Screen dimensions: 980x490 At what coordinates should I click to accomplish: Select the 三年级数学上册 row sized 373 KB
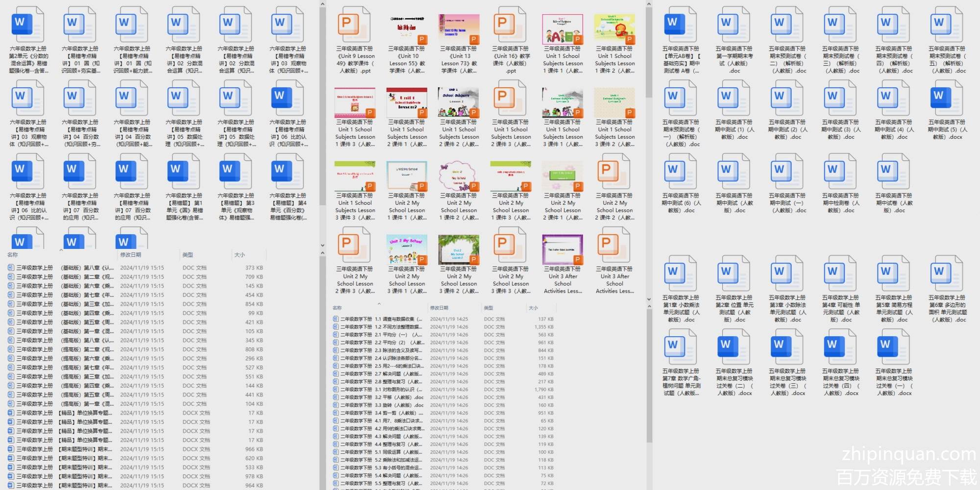coord(136,268)
